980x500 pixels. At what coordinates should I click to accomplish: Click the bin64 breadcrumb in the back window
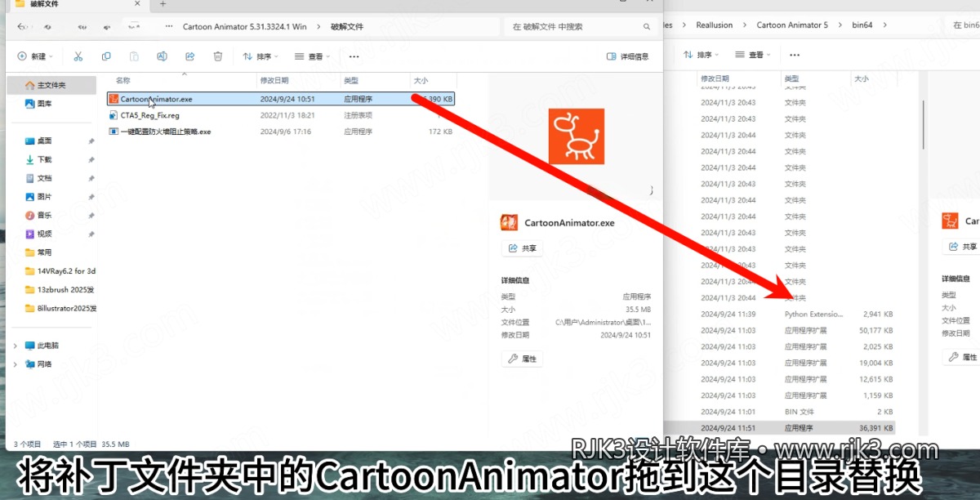point(862,25)
